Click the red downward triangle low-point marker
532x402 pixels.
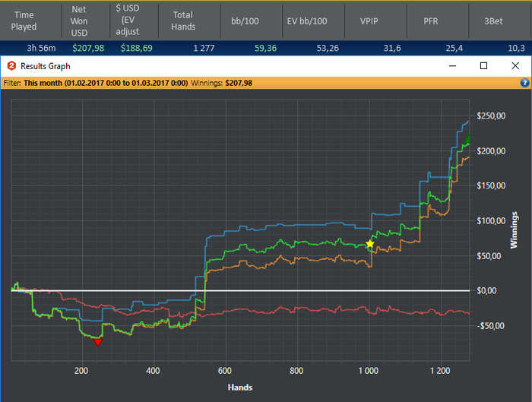click(x=98, y=342)
